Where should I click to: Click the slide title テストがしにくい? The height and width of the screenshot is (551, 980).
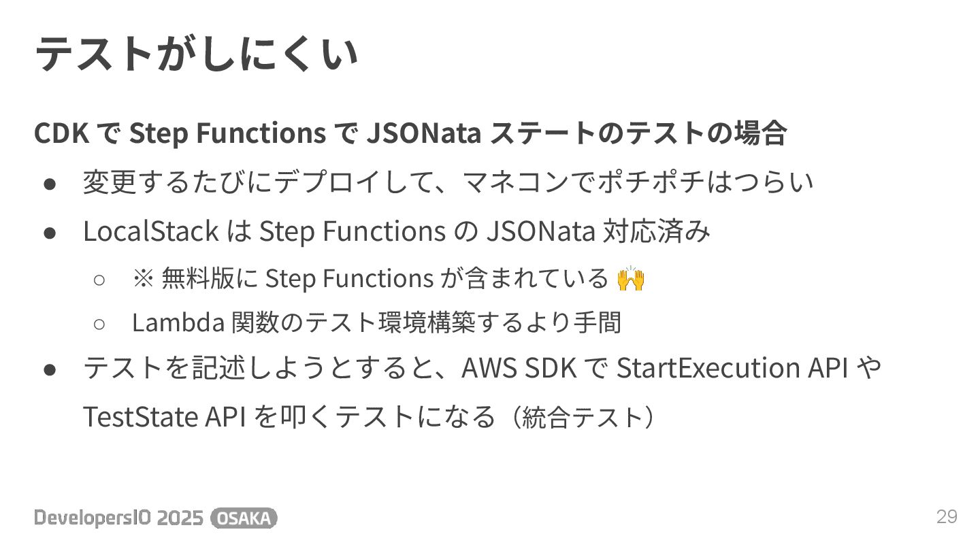pos(196,54)
